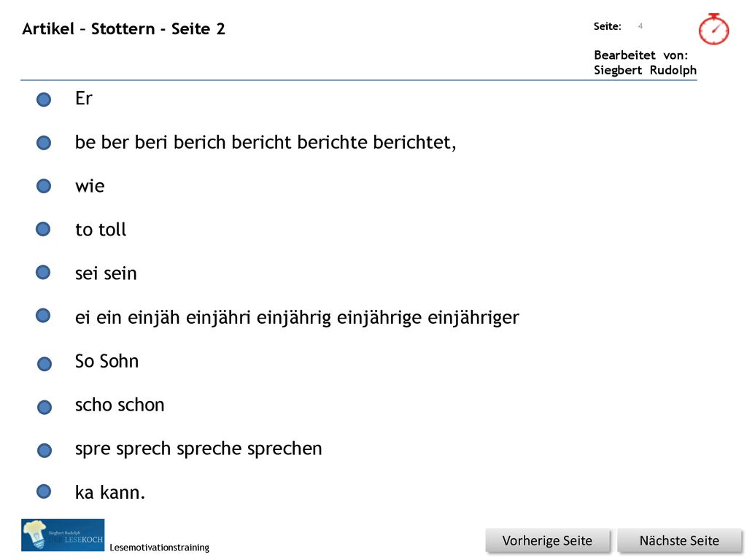Select the blue dot beside 'ka kann.'
Screen dimensions: 747x560
[x=44, y=491]
